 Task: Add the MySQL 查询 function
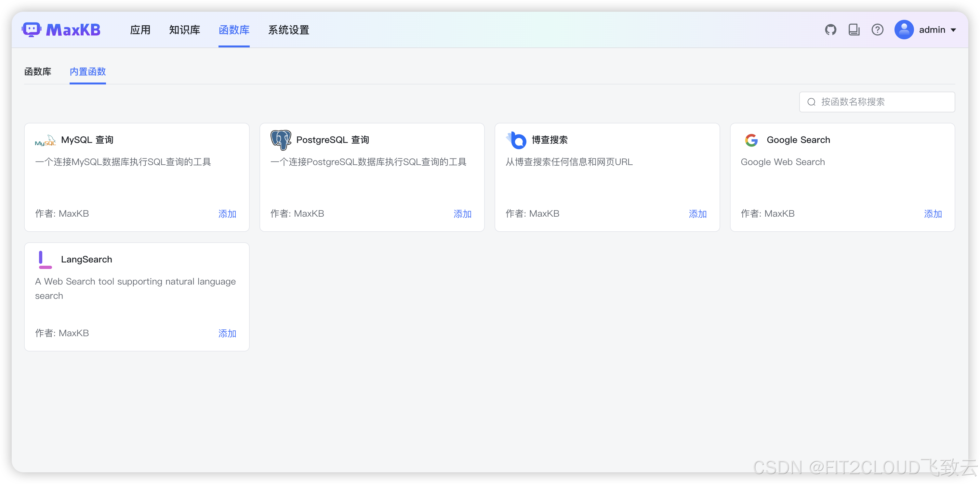[x=227, y=214]
